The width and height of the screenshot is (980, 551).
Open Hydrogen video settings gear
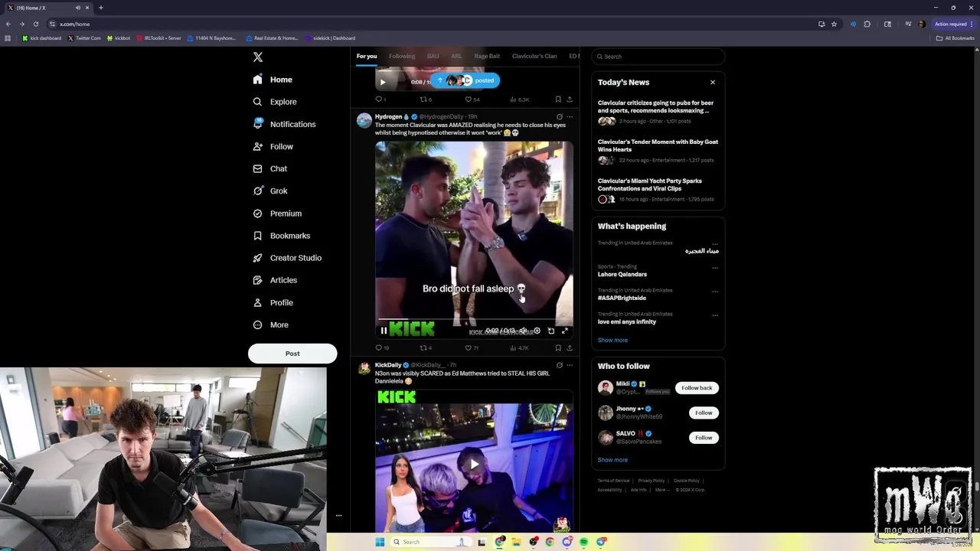(x=537, y=331)
